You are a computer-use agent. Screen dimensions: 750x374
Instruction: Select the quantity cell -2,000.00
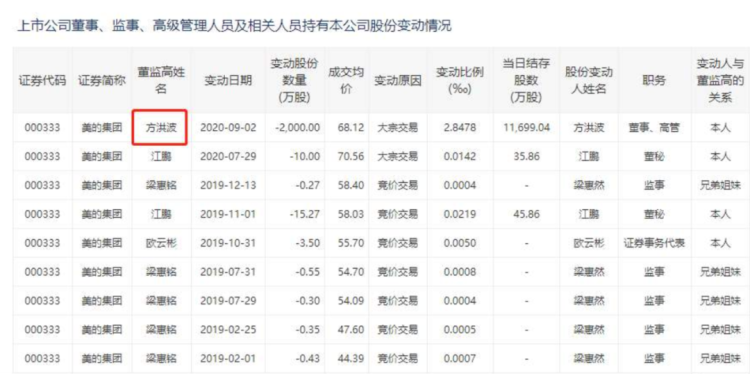pyautogui.click(x=297, y=128)
